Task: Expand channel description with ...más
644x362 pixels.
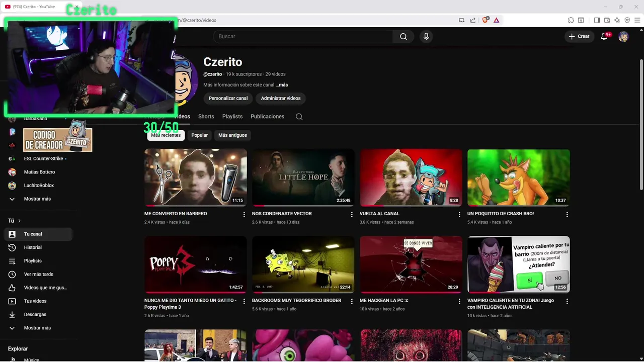Action: tap(282, 85)
